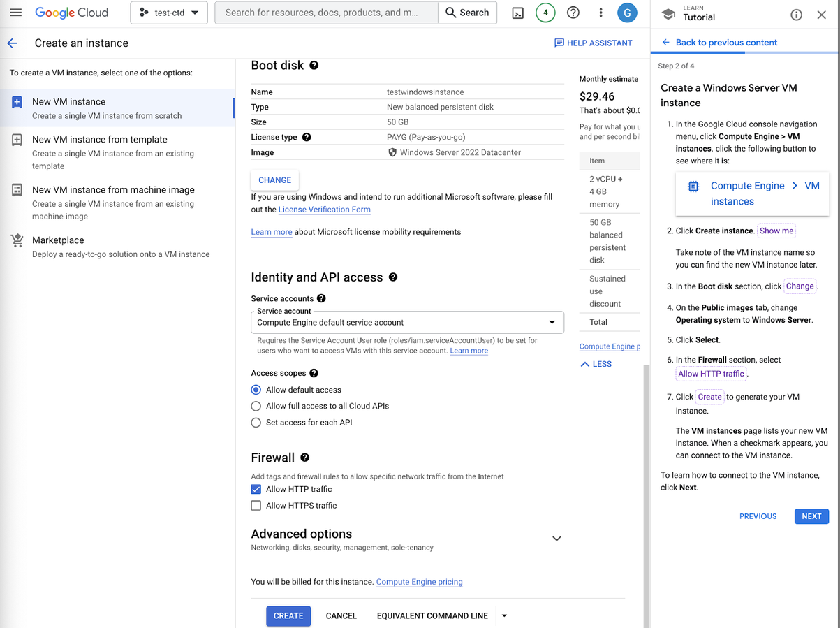Click the Marketplace cart icon
Image resolution: width=840 pixels, height=628 pixels.
17,240
